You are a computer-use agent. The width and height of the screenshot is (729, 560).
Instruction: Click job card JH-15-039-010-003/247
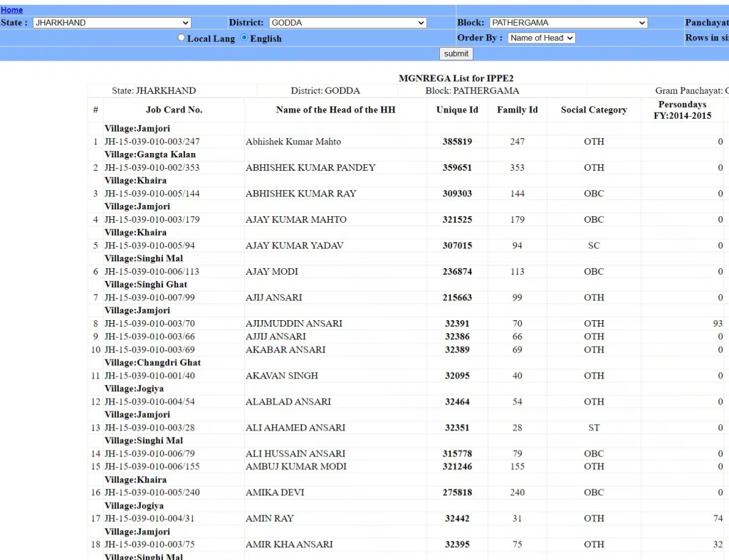pyautogui.click(x=152, y=142)
